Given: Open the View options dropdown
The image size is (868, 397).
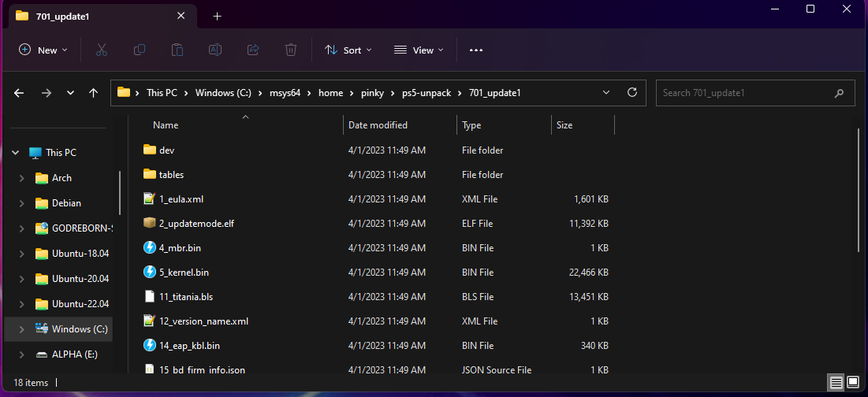Looking at the screenshot, I should (419, 50).
